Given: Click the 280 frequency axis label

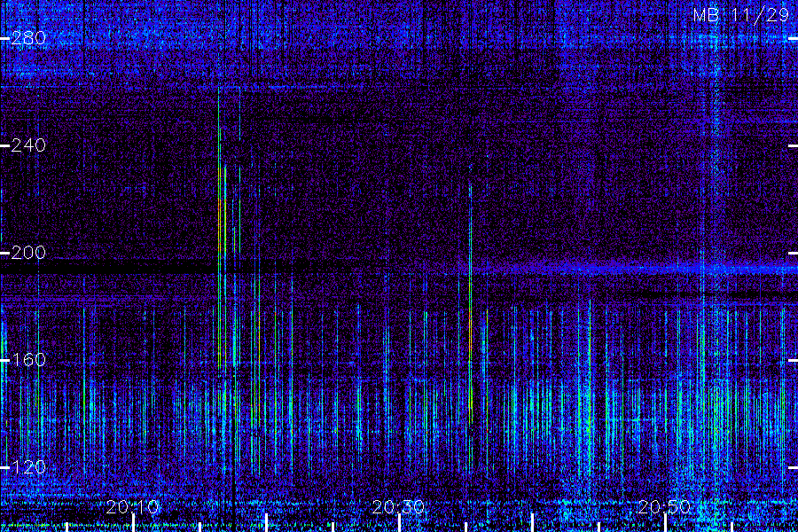Looking at the screenshot, I should (28, 38).
